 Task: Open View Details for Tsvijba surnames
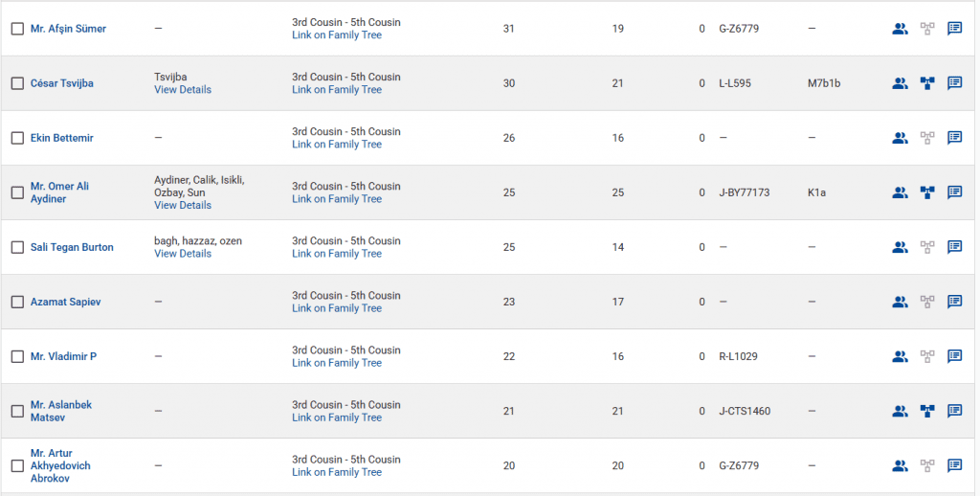click(x=183, y=90)
